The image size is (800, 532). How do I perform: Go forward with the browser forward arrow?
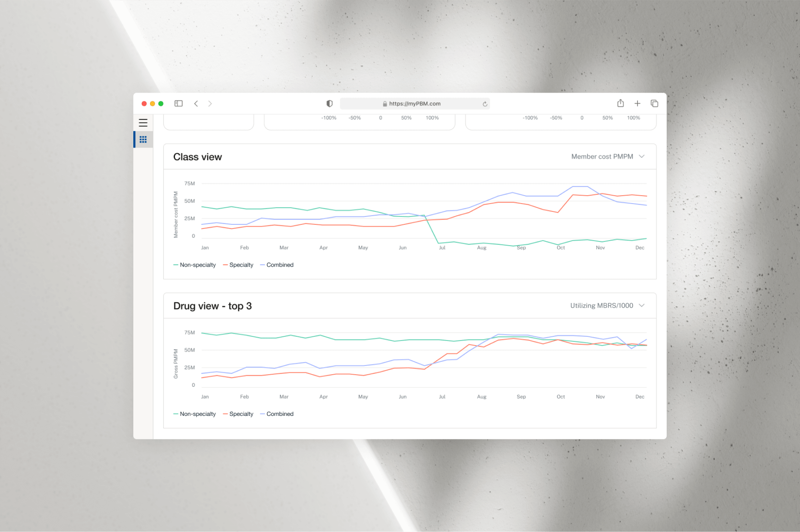pos(210,104)
